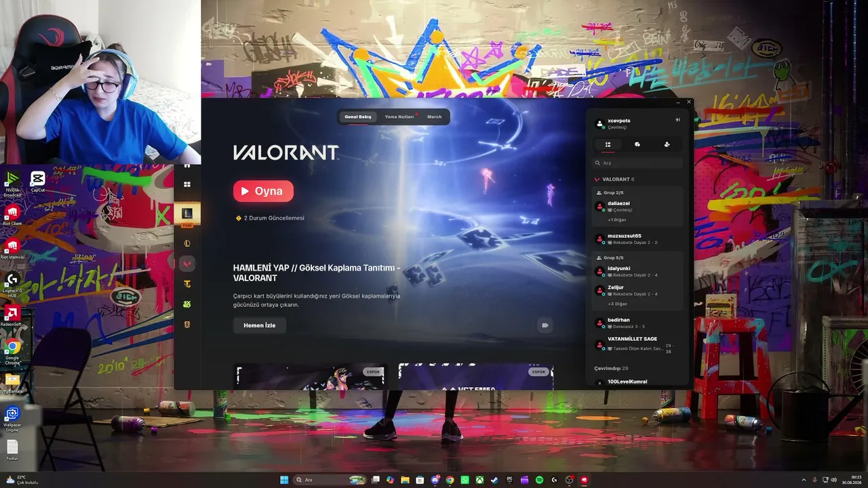Open Discord from the taskbar

pos(435,480)
